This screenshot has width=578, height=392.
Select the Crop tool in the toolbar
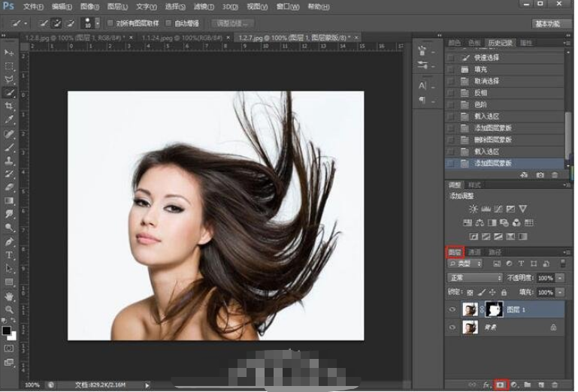[10, 106]
